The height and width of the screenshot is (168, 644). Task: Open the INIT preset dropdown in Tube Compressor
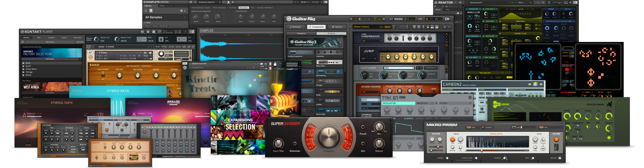pyautogui.click(x=372, y=41)
